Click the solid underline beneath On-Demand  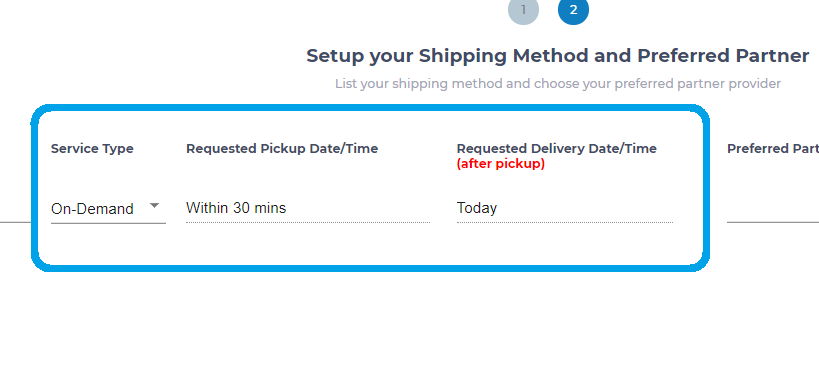(x=108, y=223)
